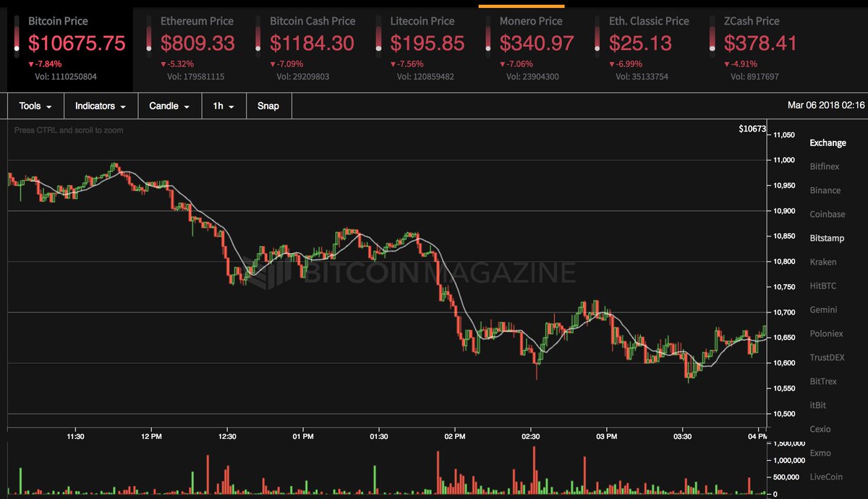Select Binance exchange
The image size is (868, 499).
(x=825, y=190)
